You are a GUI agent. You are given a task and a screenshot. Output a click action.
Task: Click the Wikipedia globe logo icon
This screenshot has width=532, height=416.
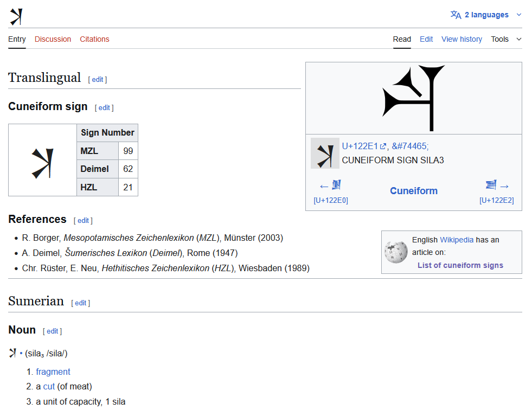(396, 252)
